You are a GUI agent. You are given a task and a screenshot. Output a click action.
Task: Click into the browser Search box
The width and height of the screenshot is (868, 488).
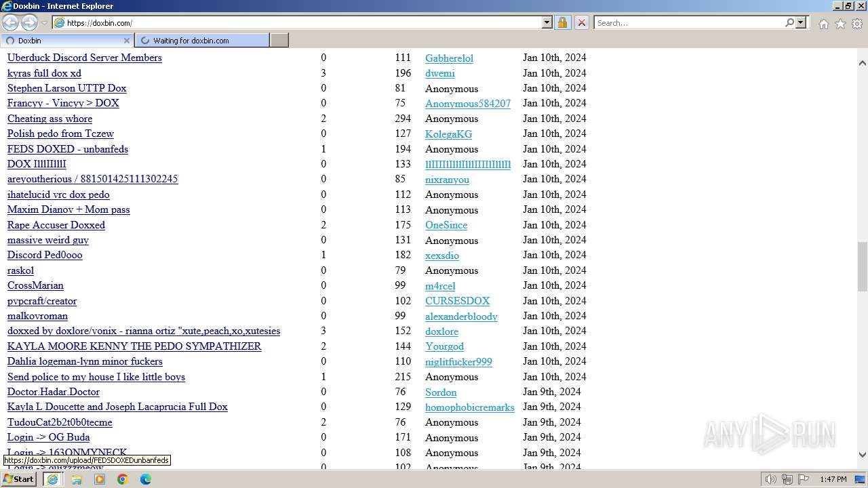tap(688, 22)
